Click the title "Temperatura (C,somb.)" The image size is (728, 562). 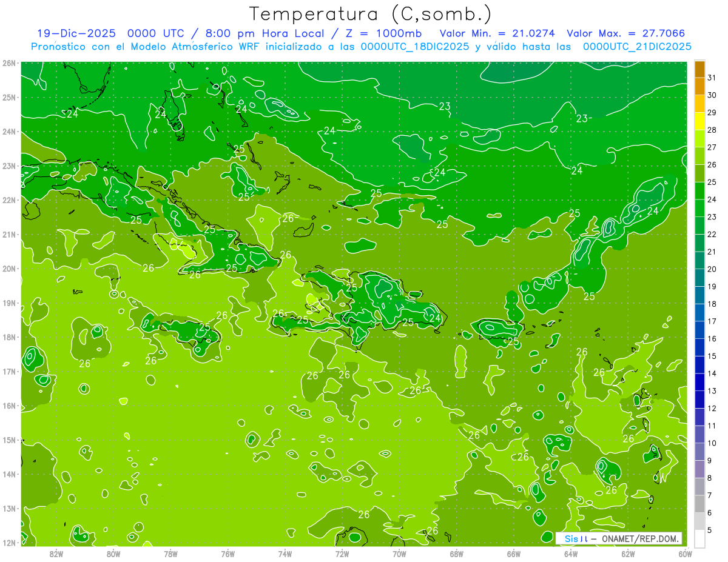(371, 15)
